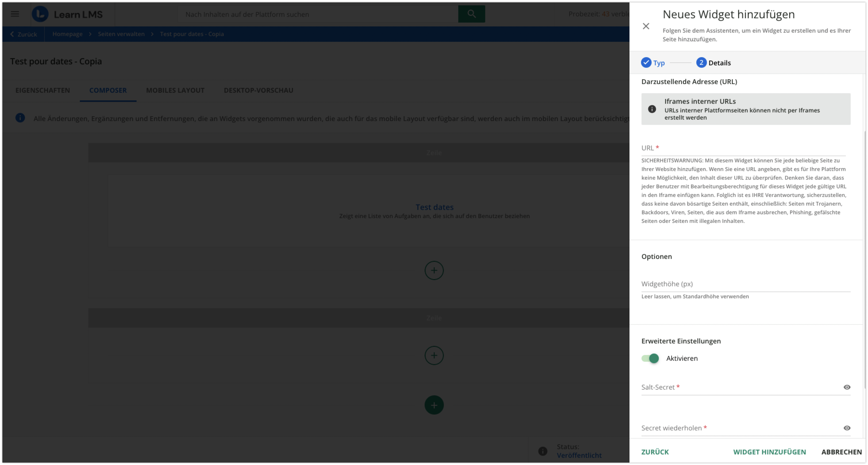Viewport: 868px width, 465px height.
Task: Click the Veröffentlicht status link
Action: (579, 455)
